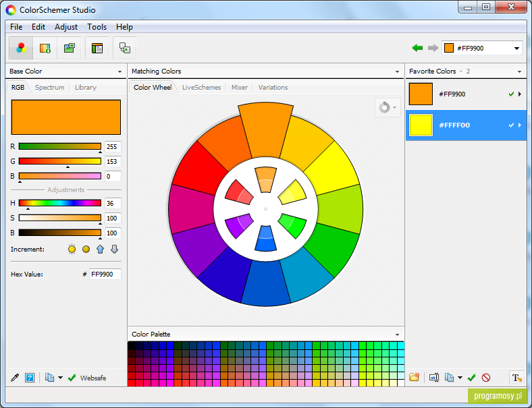Viewport: 532px width, 408px height.
Task: Select the #FFFF00 favorite color row
Action: click(x=466, y=125)
